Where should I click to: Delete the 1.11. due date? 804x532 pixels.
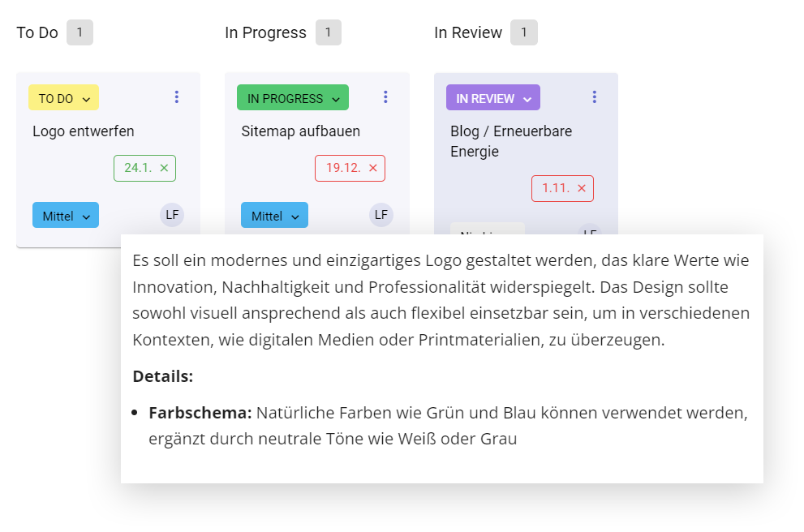pos(582,188)
